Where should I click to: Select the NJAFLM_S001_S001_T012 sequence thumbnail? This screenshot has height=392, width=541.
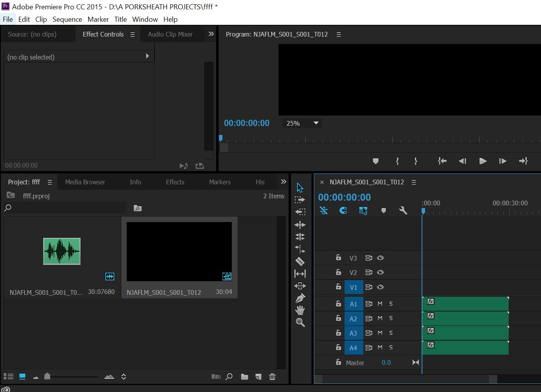pos(179,252)
